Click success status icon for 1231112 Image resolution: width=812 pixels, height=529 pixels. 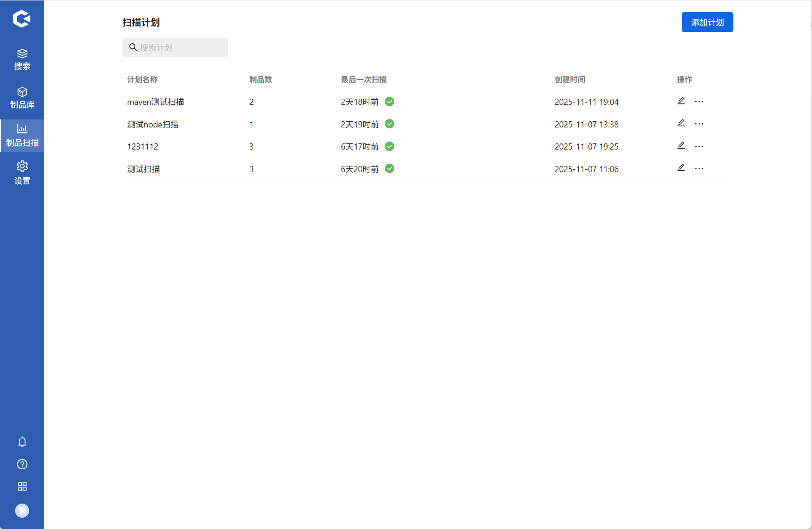[390, 146]
